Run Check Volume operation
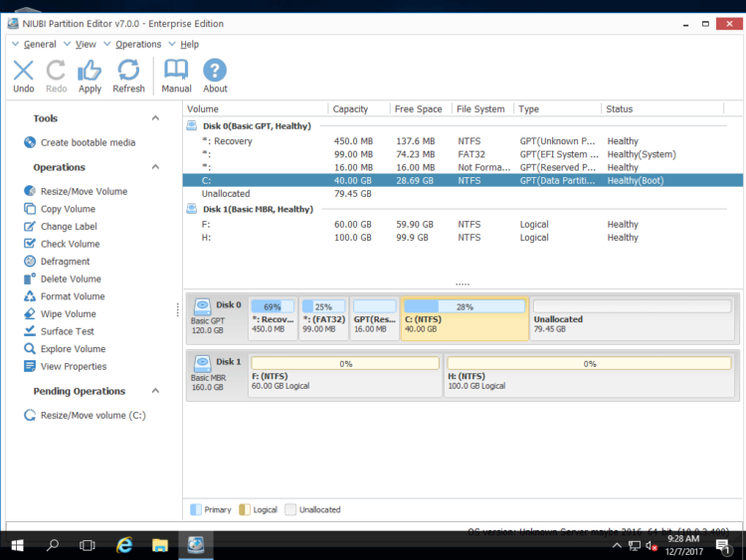The width and height of the screenshot is (746, 560). [x=62, y=244]
